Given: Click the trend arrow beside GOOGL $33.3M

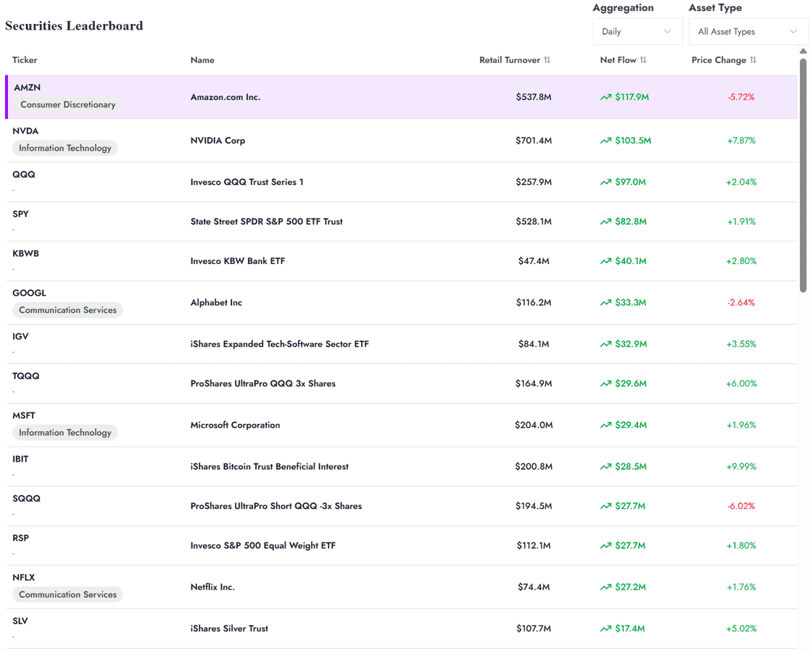Looking at the screenshot, I should click(x=605, y=303).
